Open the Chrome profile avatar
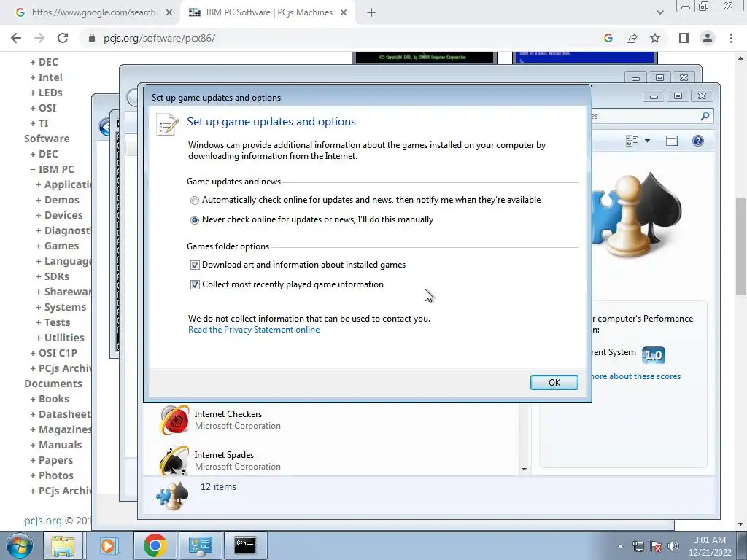This screenshot has width=747, height=560. click(x=708, y=38)
